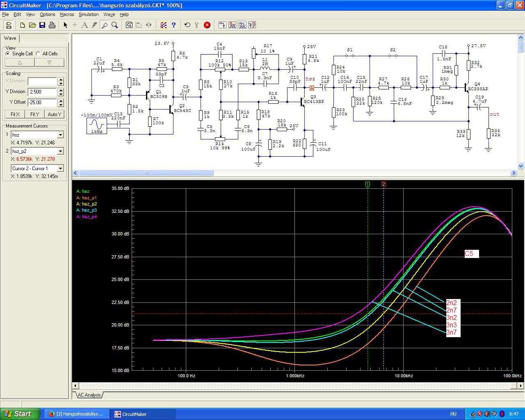Select the All Cells radio button
Image resolution: width=525 pixels, height=420 pixels.
coord(39,54)
